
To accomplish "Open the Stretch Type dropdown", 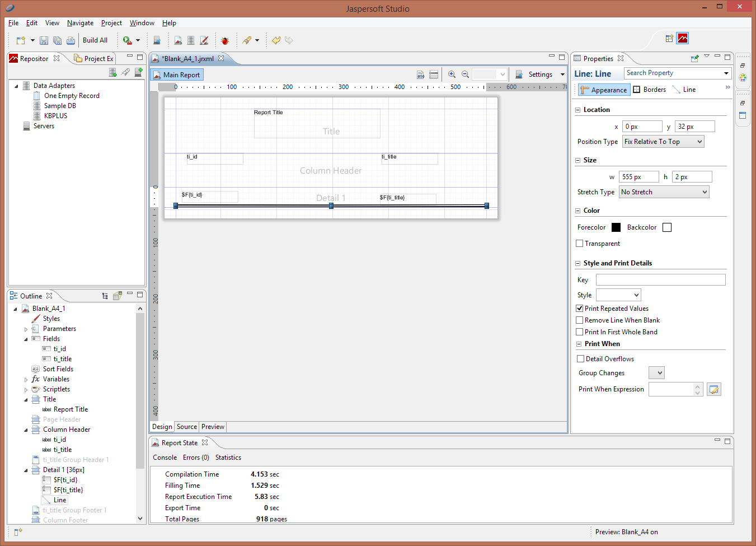I will [x=664, y=192].
